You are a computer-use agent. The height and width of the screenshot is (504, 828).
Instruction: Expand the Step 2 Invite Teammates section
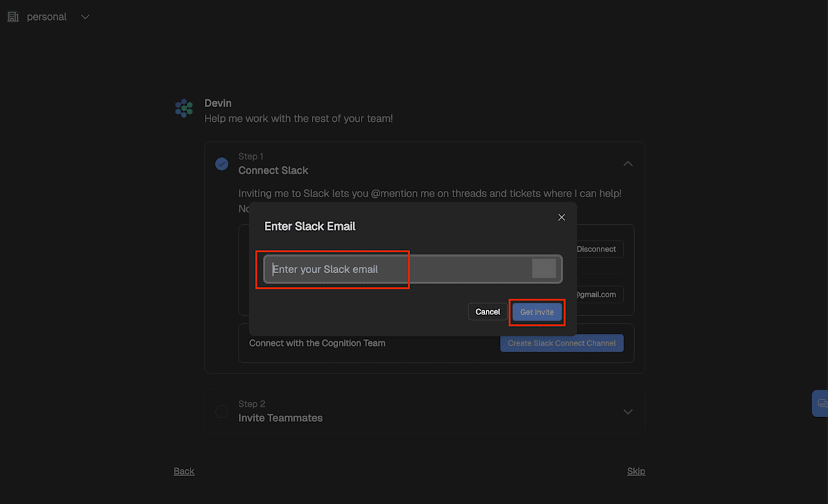628,412
